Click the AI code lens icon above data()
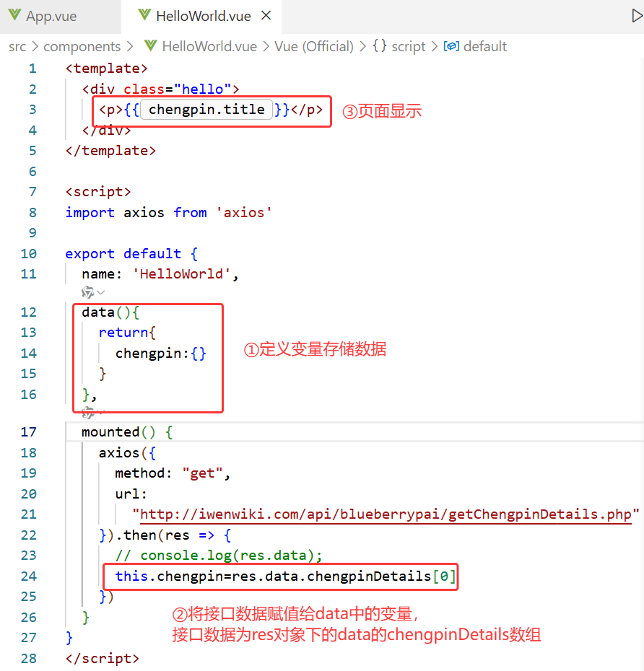Image resolution: width=644 pixels, height=671 pixels. pos(87,292)
